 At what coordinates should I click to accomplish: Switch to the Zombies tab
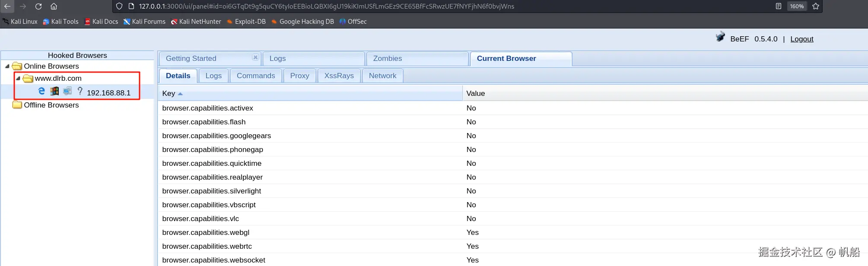pyautogui.click(x=387, y=58)
